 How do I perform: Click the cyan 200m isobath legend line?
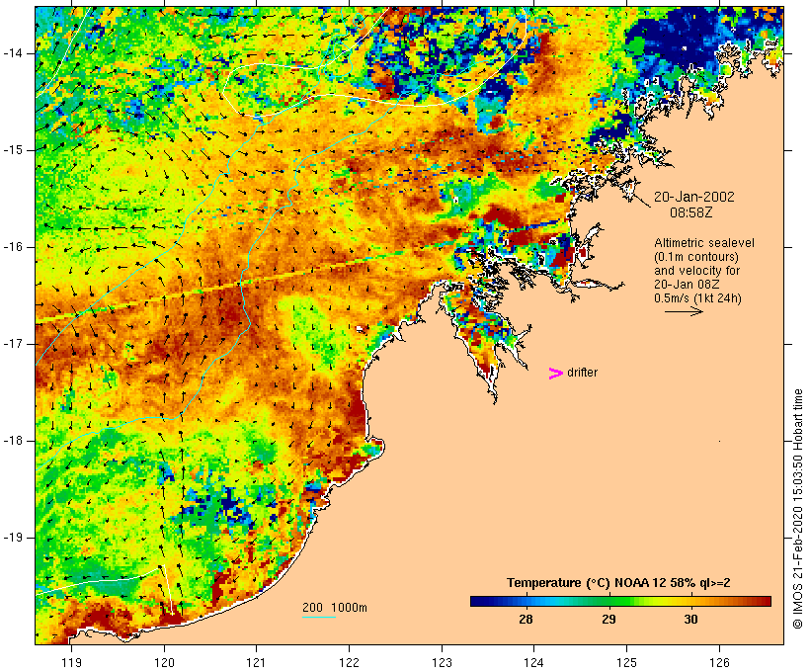[x=319, y=617]
